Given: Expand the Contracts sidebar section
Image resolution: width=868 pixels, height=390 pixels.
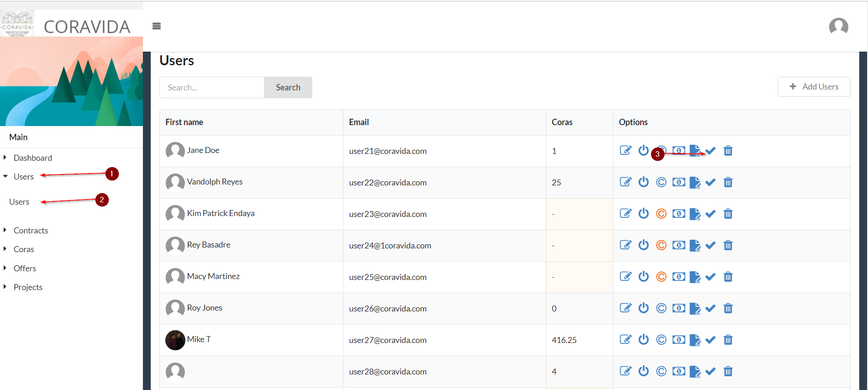Looking at the screenshot, I should coord(31,231).
